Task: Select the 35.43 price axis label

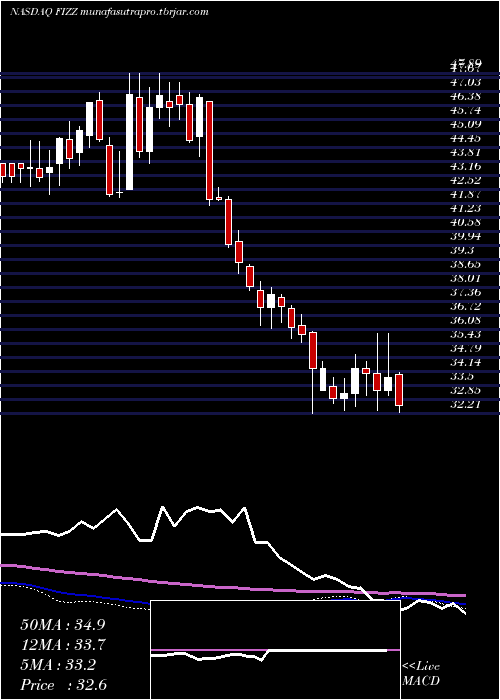Action: pos(465,334)
